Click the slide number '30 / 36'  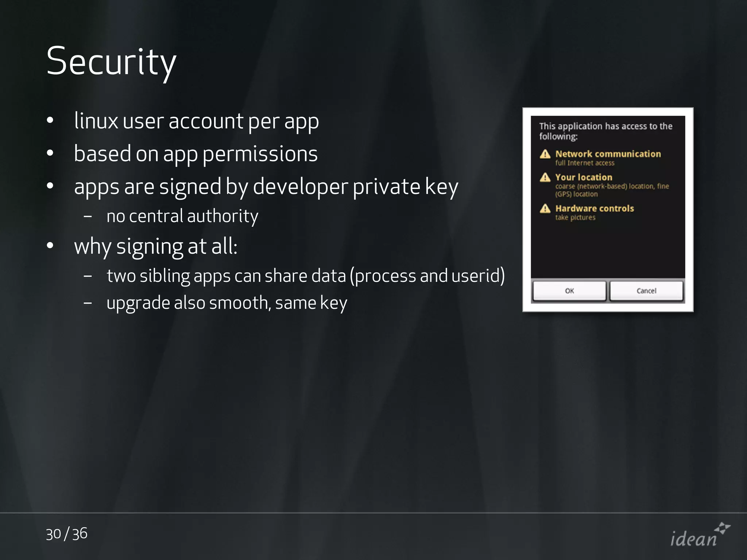point(67,534)
